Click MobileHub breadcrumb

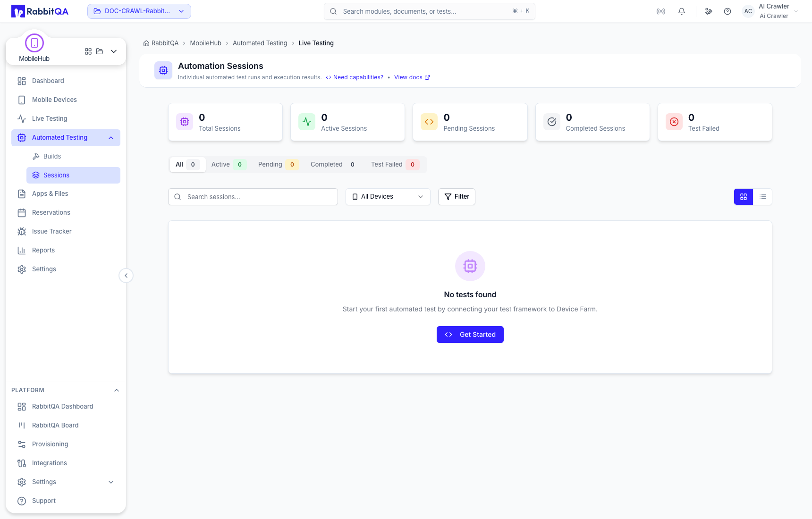tap(205, 43)
